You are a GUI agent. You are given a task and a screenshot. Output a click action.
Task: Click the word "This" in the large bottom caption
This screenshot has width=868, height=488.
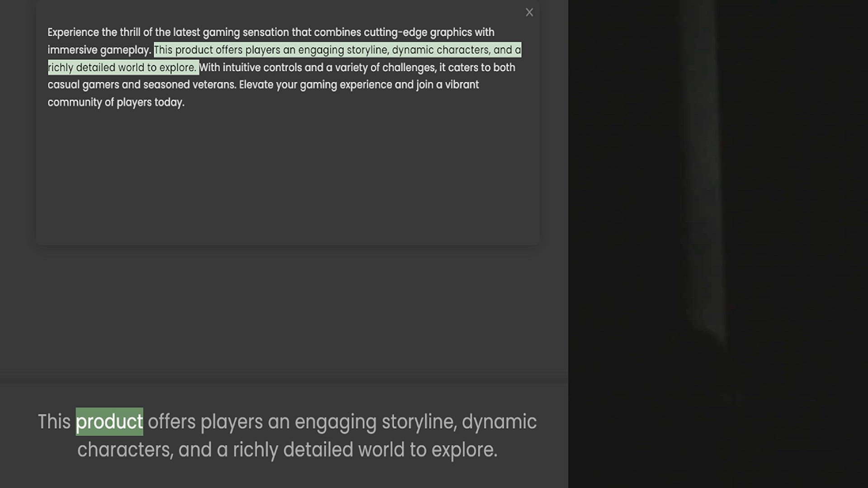tap(54, 422)
